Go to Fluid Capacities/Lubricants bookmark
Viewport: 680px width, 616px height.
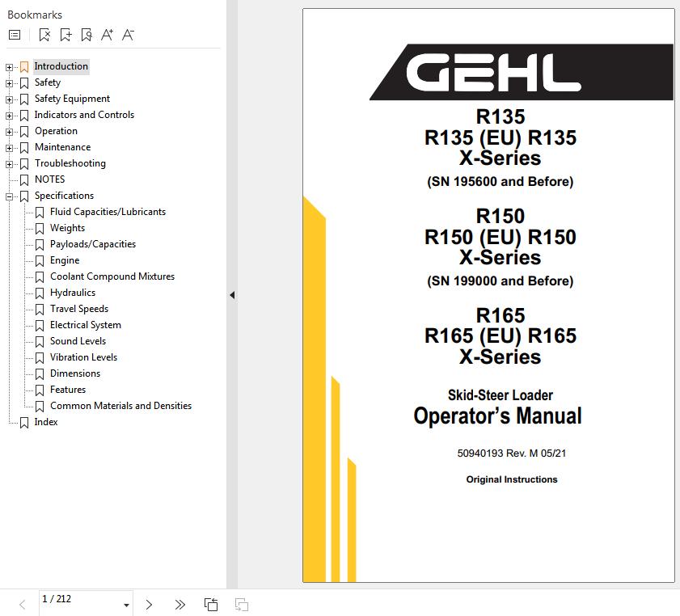point(108,212)
